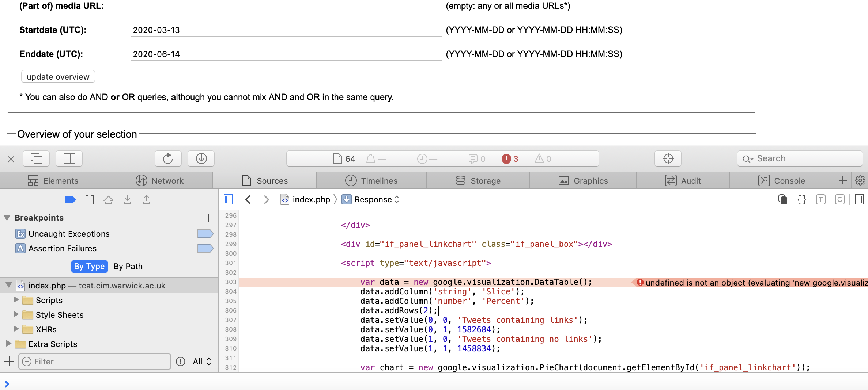Toggle the Uncaught Exceptions breakpoint
The image size is (868, 390).
[205, 233]
